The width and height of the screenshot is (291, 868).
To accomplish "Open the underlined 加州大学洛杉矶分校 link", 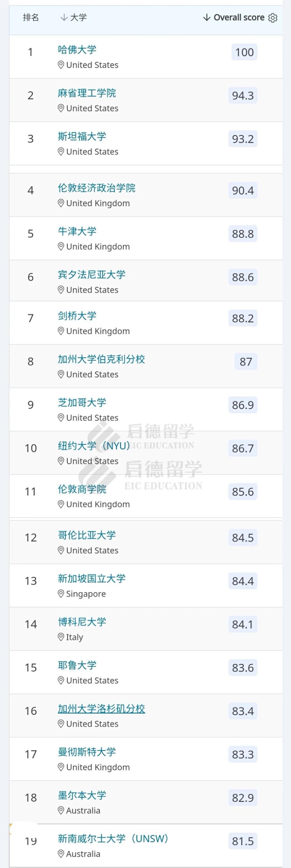I will [101, 709].
